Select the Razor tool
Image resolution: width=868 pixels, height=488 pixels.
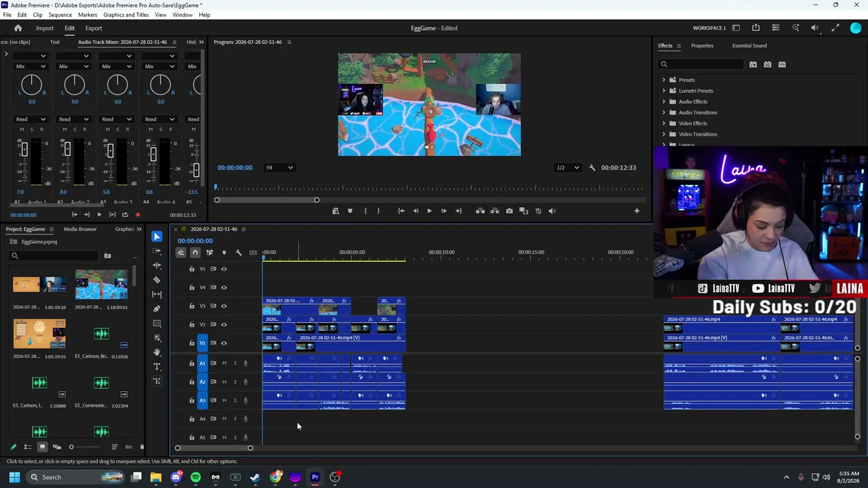click(157, 280)
